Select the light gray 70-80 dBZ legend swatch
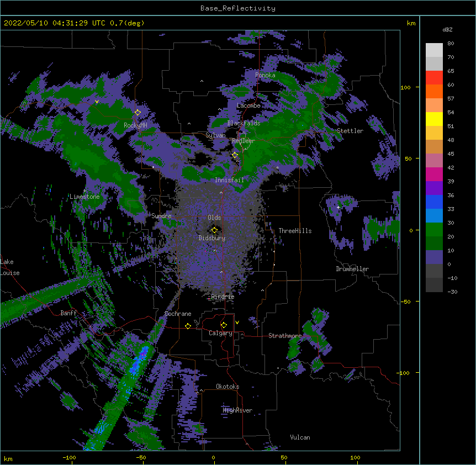 434,50
